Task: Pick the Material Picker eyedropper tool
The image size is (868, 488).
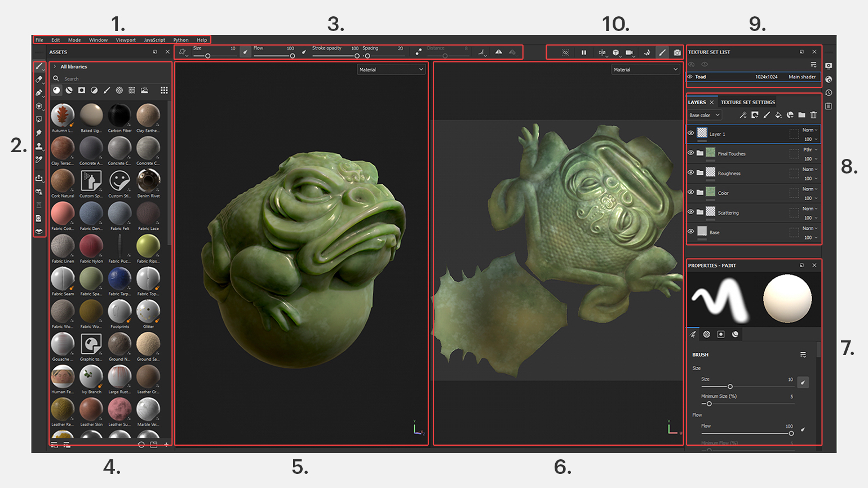Action: click(x=39, y=160)
